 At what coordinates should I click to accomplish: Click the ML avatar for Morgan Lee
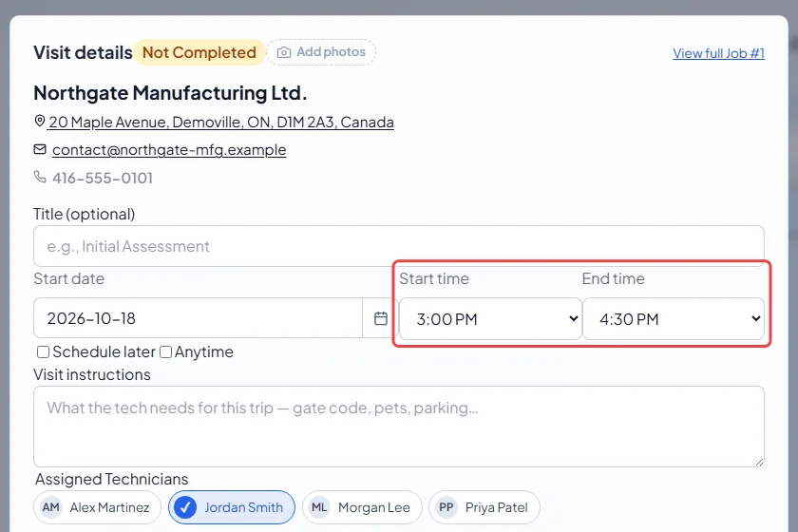(x=319, y=507)
